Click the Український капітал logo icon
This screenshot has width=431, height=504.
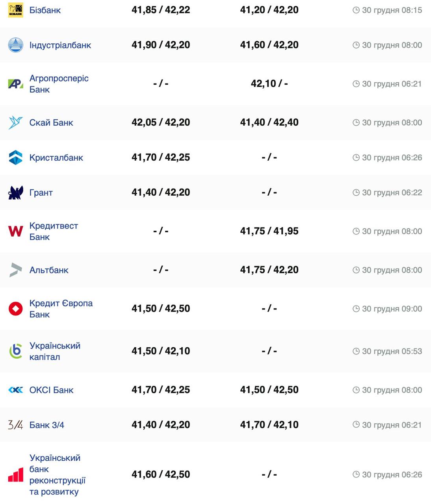pos(16,351)
